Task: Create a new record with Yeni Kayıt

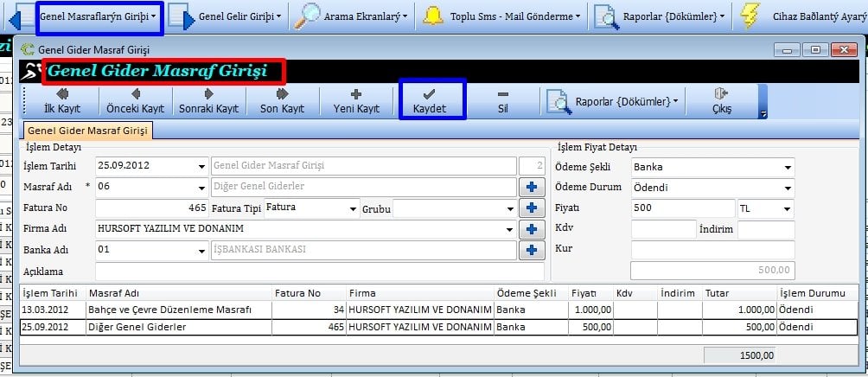Action: tap(356, 101)
